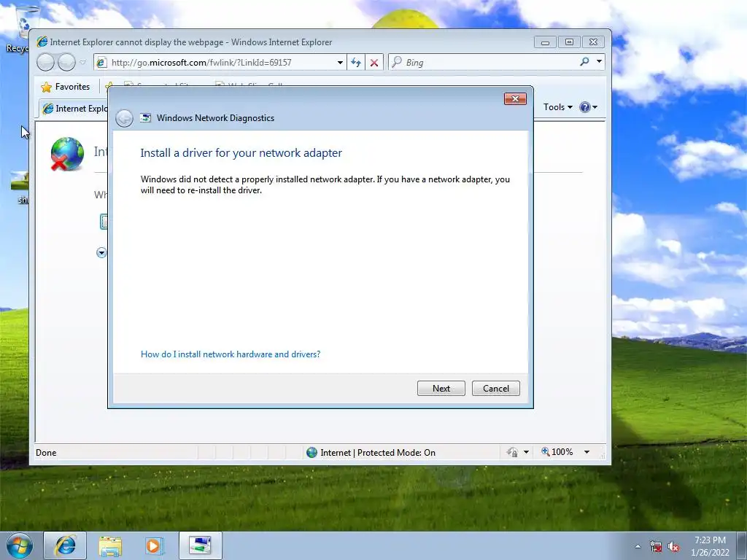Viewport: 747px width, 560px height.
Task: Open dropdown next to status bar lock icon
Action: [526, 452]
